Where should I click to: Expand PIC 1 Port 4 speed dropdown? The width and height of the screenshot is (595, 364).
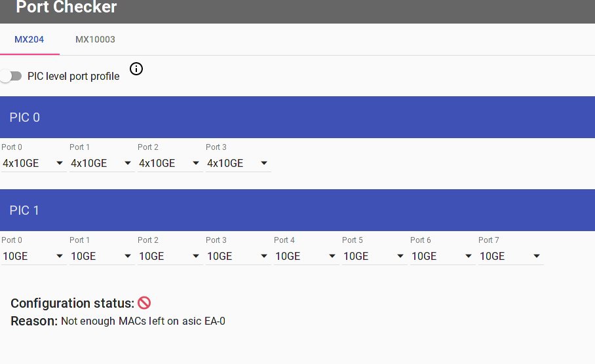(306, 256)
